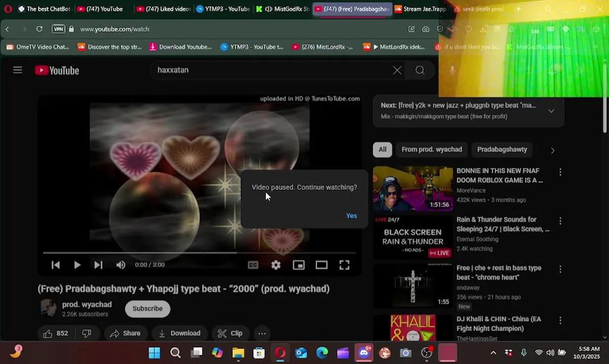Screen dimensions: 609x364
Task: Open options for Rain & Thunder Sounds video
Action: tap(560, 221)
